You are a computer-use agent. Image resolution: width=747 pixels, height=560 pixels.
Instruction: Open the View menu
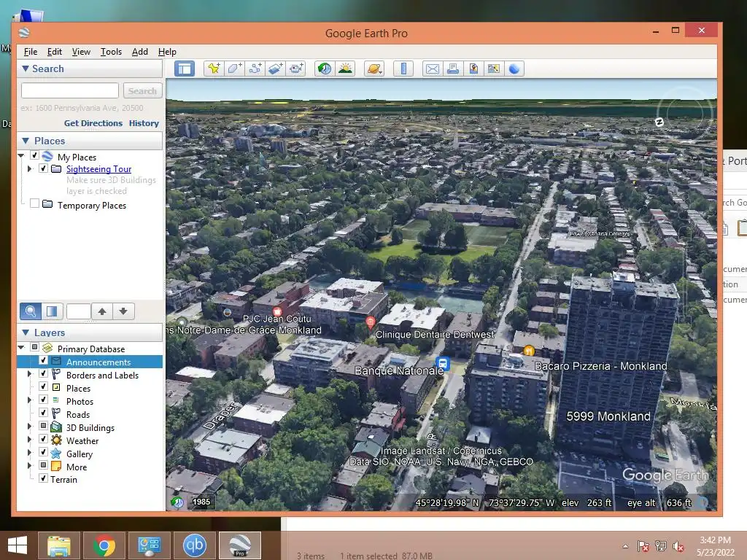point(81,52)
